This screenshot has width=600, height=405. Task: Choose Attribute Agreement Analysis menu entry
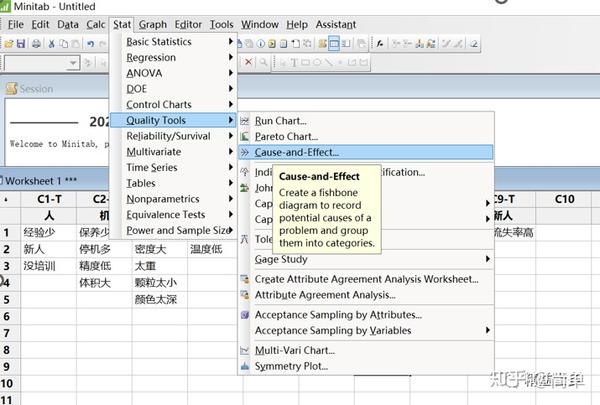click(x=365, y=295)
